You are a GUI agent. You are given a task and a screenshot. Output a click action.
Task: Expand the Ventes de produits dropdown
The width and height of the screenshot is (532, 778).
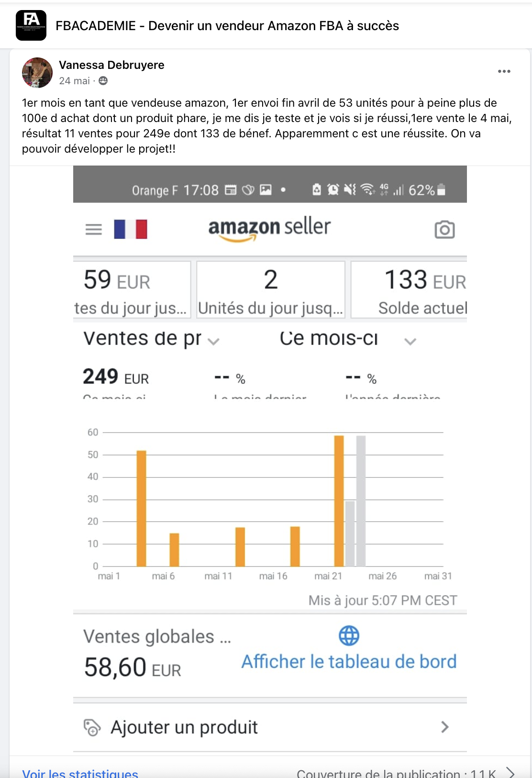coord(213,342)
